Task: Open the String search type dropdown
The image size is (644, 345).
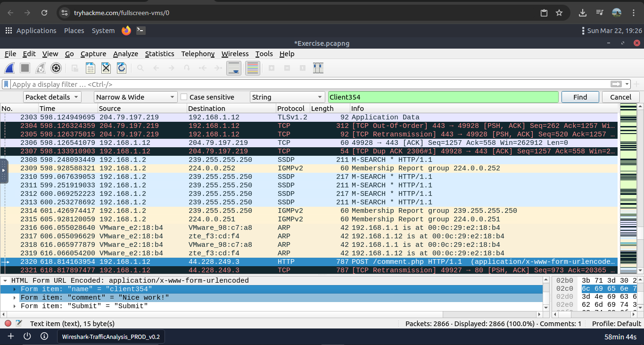Action: click(x=287, y=97)
